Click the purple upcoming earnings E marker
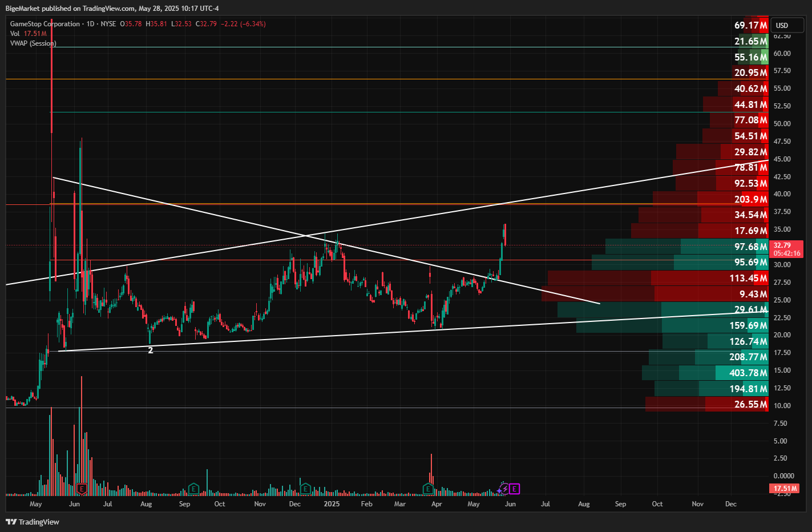812x532 pixels. (515, 489)
